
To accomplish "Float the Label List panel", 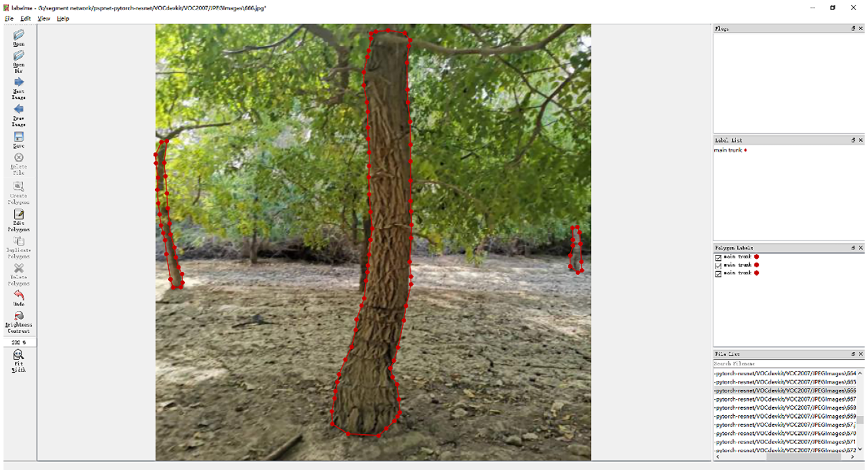I will point(853,140).
